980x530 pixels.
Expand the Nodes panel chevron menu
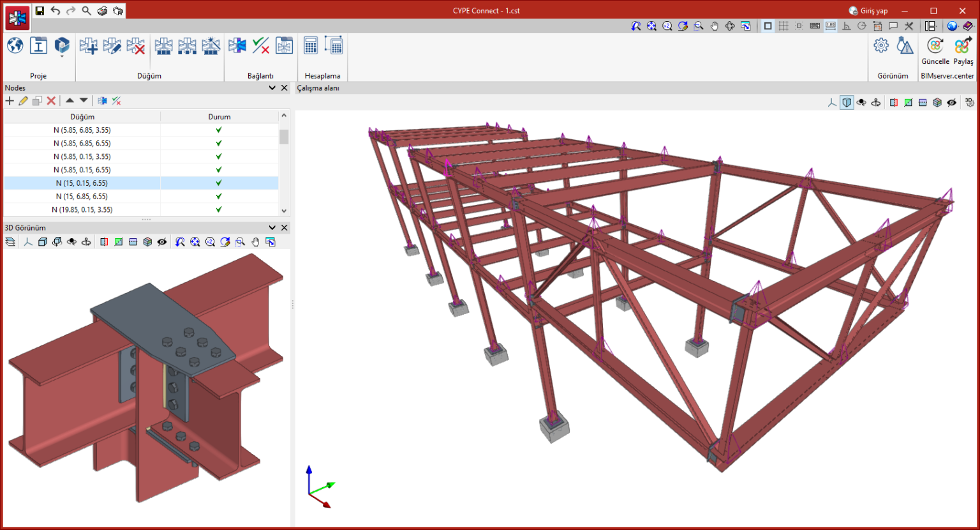(272, 88)
